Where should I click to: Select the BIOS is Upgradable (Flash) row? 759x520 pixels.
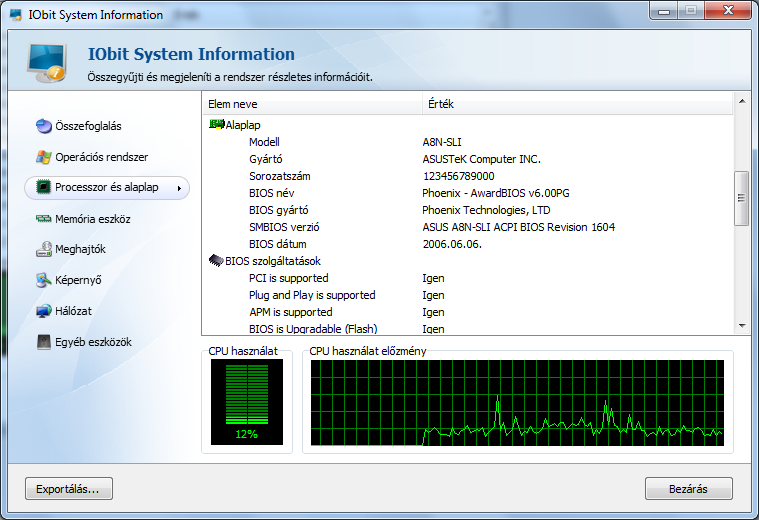tap(467, 328)
